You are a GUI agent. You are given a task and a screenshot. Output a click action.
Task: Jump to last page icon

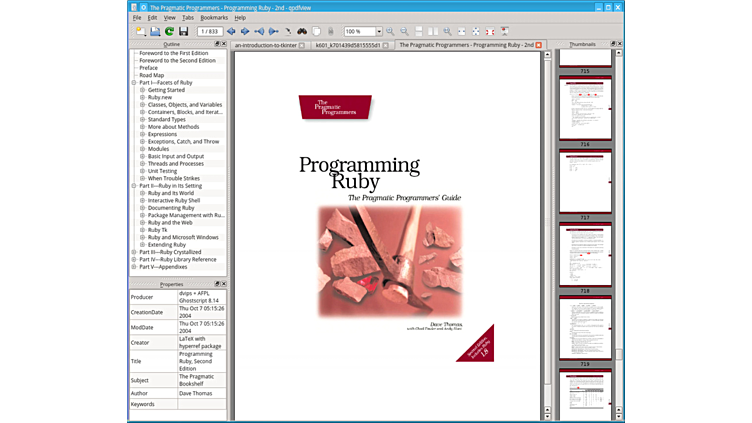pyautogui.click(x=273, y=32)
